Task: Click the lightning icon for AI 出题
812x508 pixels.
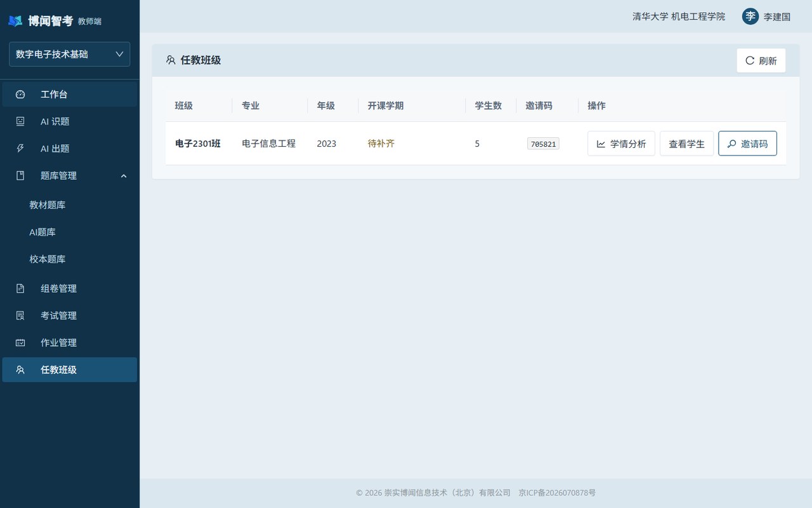Action: point(20,149)
